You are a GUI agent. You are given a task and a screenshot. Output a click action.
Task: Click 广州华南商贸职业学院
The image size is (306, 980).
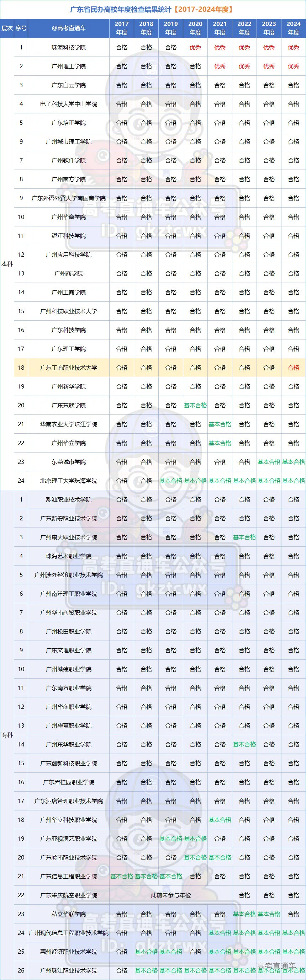[69, 612]
